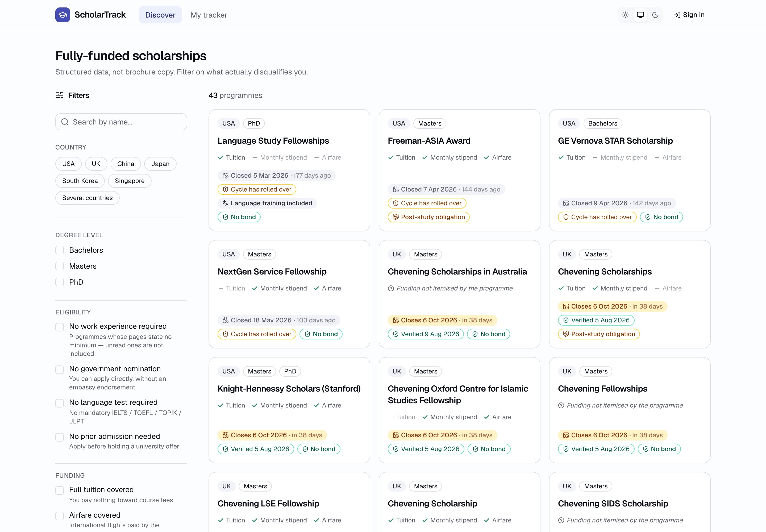
Task: Click shield icon on GE Vernova No bond badge
Action: pos(648,217)
